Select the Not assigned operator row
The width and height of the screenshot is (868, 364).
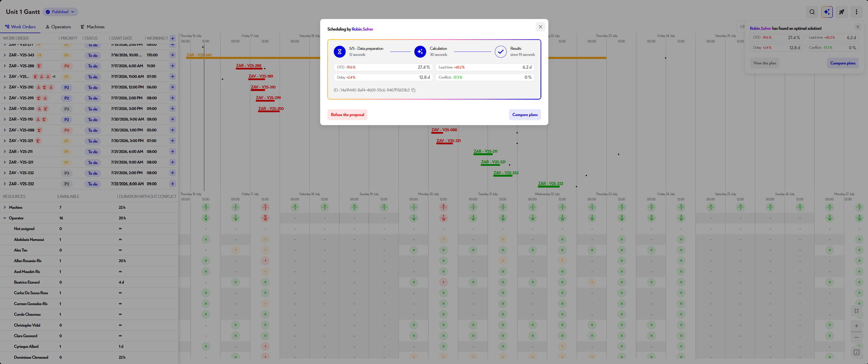pyautogui.click(x=89, y=229)
